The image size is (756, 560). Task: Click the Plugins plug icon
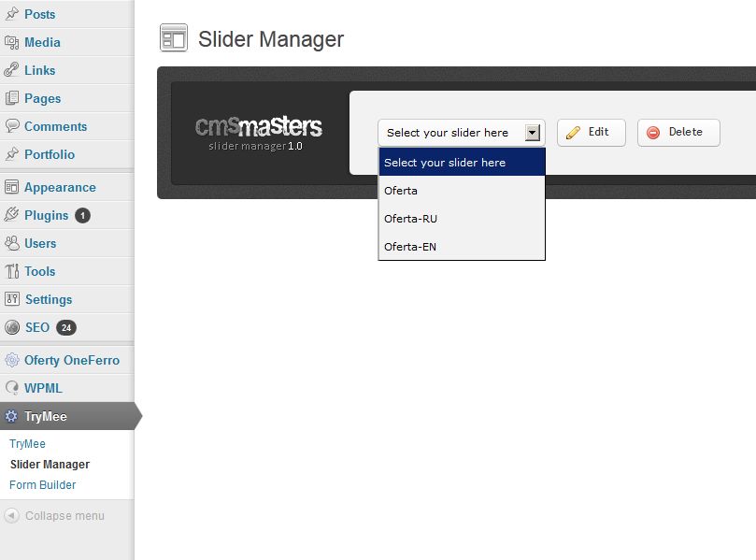[11, 215]
